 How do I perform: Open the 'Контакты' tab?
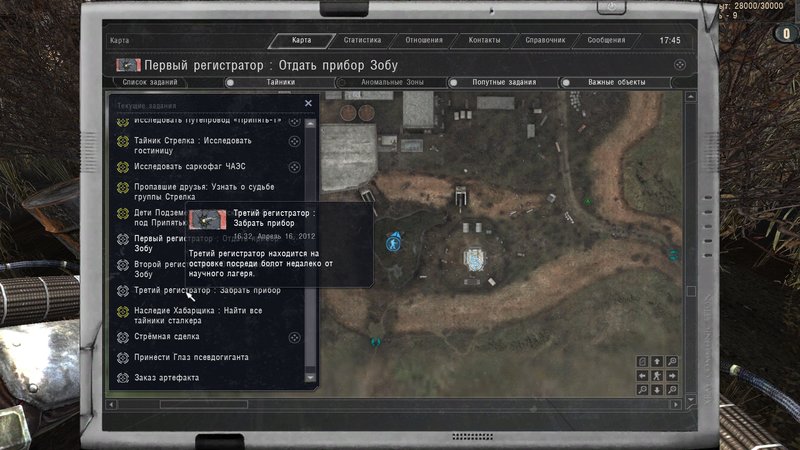point(484,41)
